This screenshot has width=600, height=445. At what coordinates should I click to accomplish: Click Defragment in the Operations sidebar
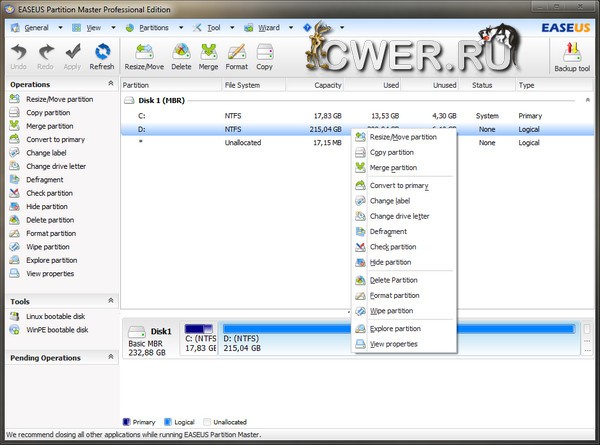pyautogui.click(x=47, y=179)
